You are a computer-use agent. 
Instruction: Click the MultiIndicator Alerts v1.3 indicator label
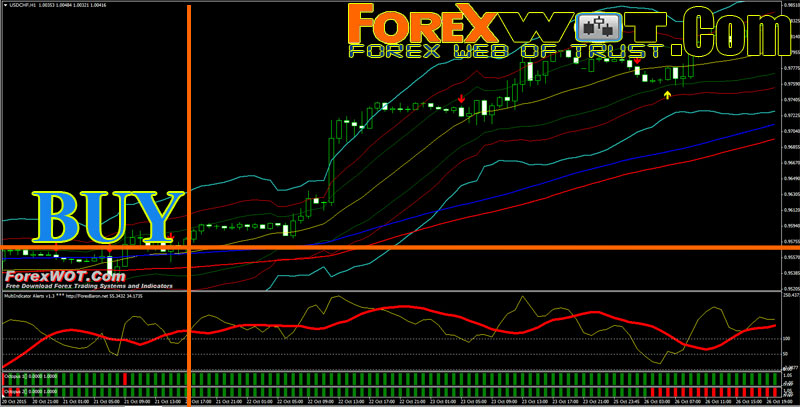click(28, 295)
